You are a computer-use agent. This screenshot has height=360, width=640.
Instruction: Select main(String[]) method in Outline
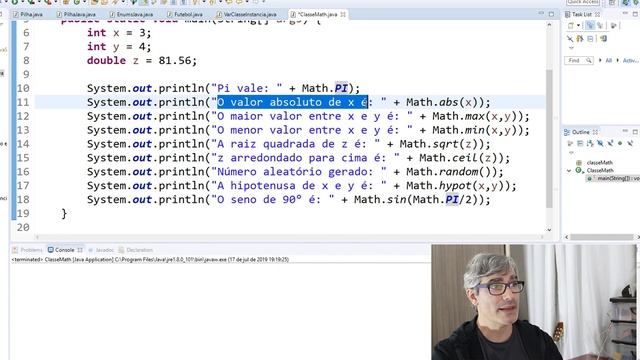coord(613,178)
